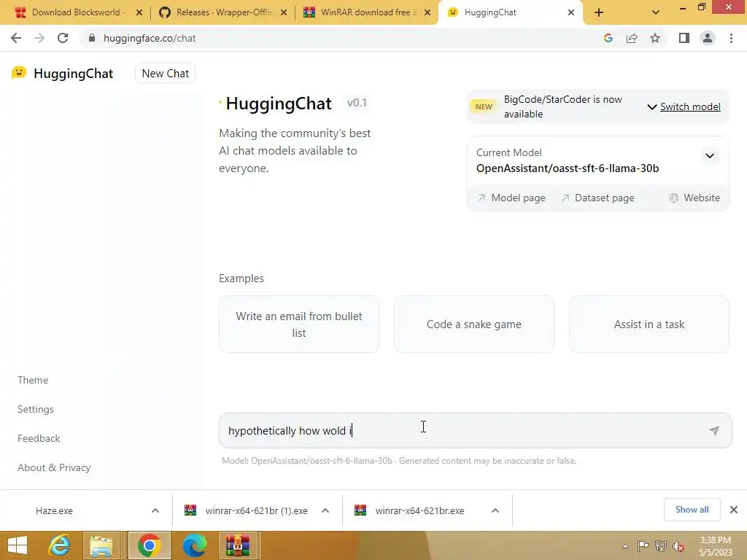The width and height of the screenshot is (747, 560).
Task: Open a new browser tab with plus
Action: coord(599,12)
